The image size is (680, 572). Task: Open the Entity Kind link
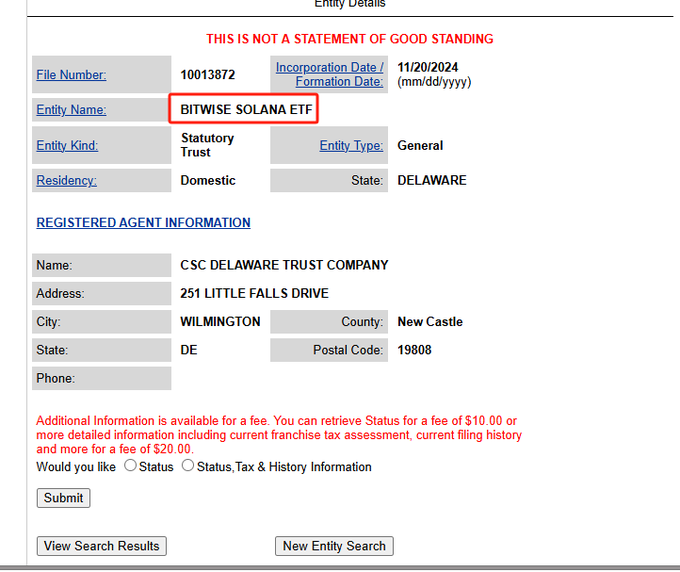67,145
